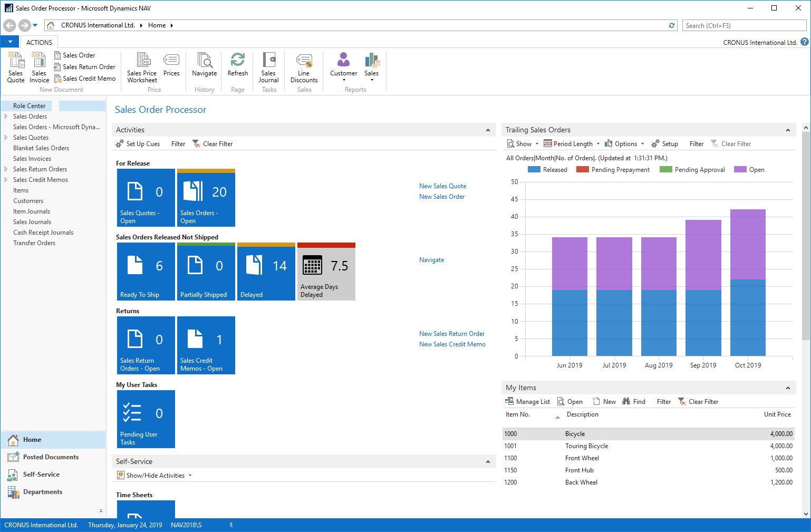Screen dimensions: 811x532
Task: Click the Pending Prepayment legend swatch
Action: coord(583,170)
